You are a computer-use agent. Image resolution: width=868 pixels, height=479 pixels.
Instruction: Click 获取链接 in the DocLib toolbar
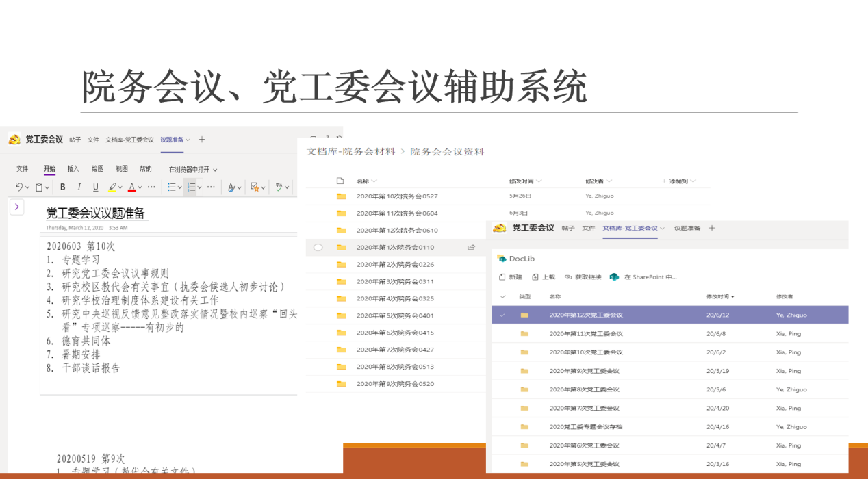(583, 277)
